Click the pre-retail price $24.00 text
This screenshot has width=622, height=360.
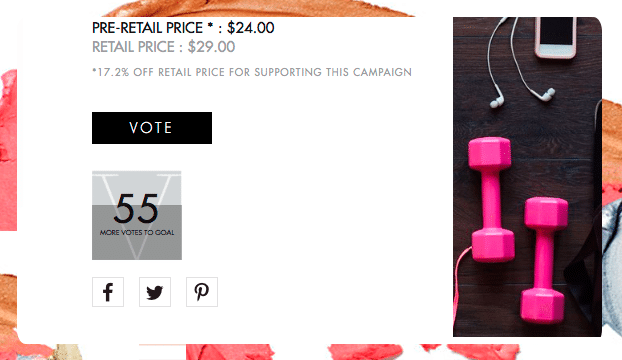(x=183, y=28)
